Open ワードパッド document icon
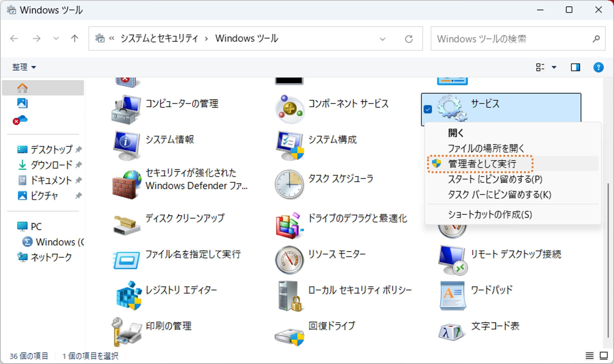The image size is (614, 364). pyautogui.click(x=453, y=296)
